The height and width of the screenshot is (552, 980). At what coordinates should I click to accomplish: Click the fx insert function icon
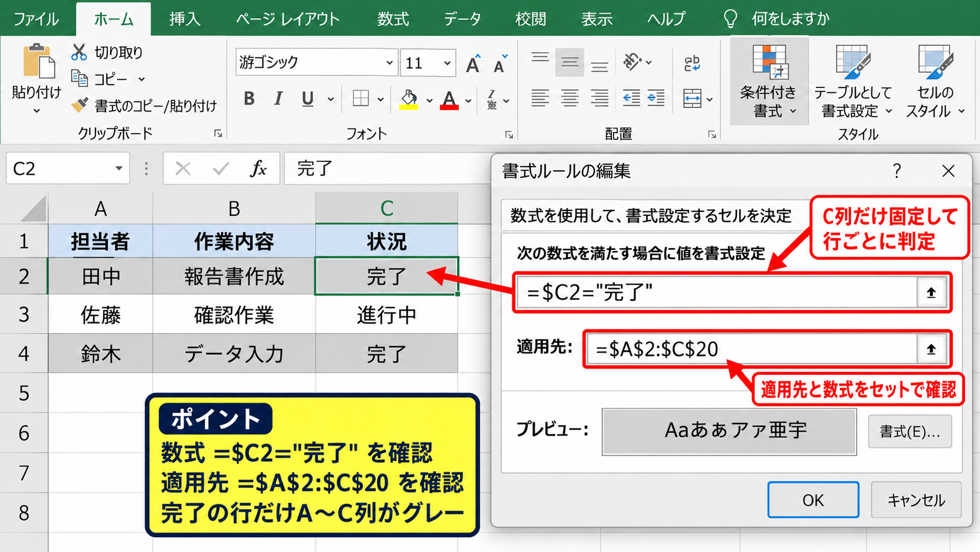pyautogui.click(x=258, y=169)
